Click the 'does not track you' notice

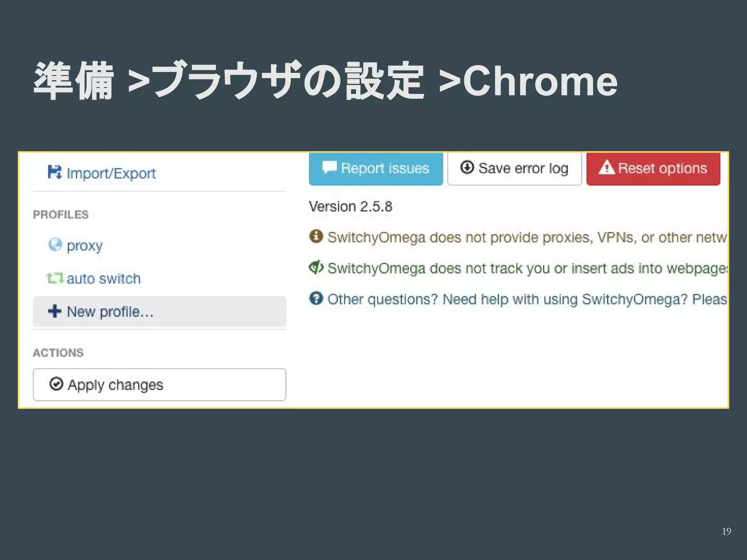(x=527, y=268)
